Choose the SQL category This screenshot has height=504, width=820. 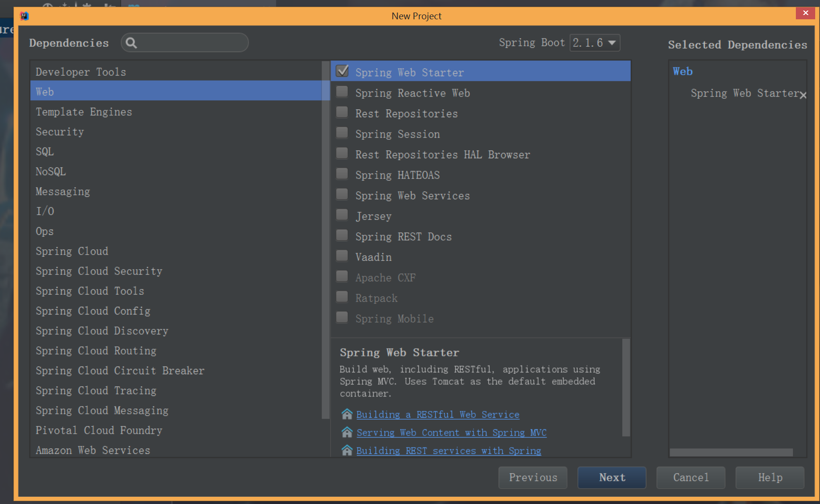(x=176, y=151)
